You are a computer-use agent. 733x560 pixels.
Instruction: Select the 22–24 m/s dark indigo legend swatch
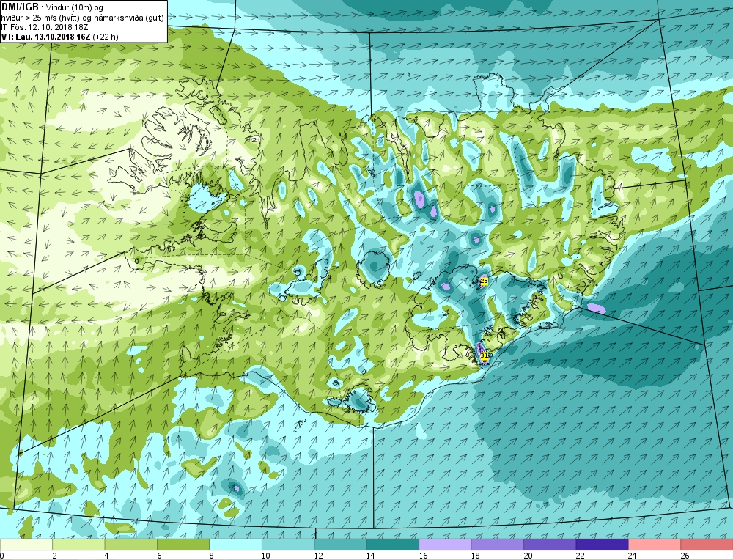click(x=602, y=545)
